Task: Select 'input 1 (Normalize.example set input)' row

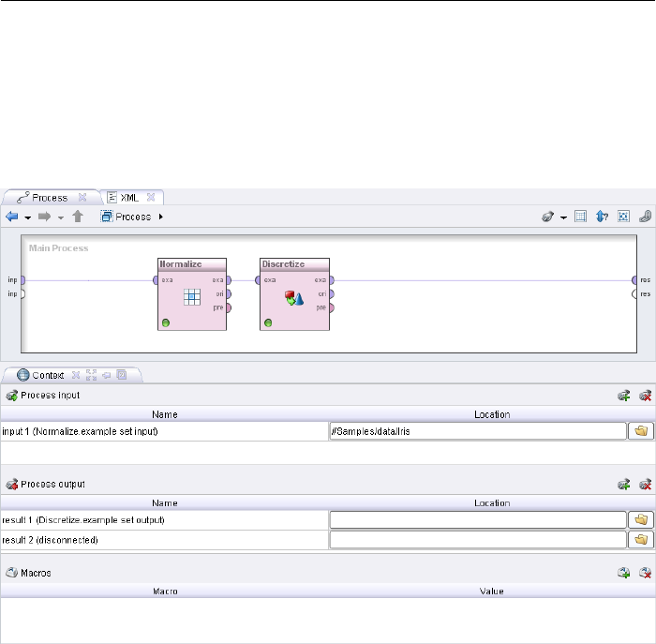Action: 164,431
